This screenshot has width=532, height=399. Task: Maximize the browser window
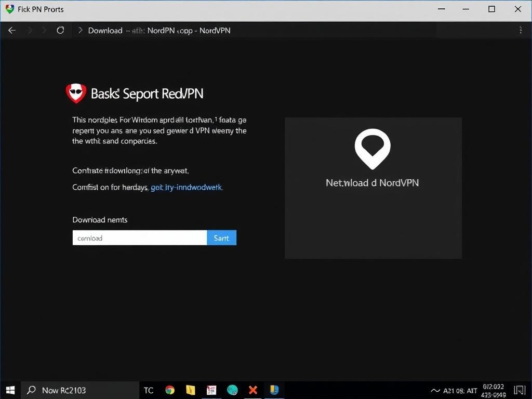coord(491,9)
